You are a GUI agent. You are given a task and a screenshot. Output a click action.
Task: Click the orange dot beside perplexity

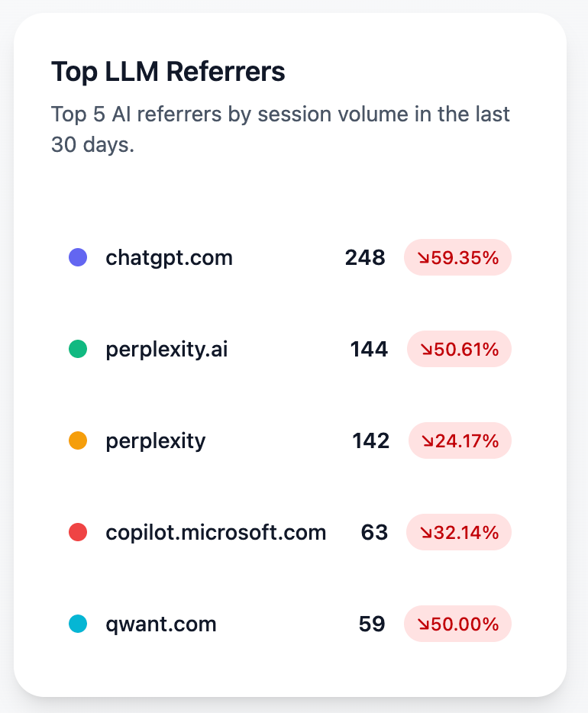[77, 440]
